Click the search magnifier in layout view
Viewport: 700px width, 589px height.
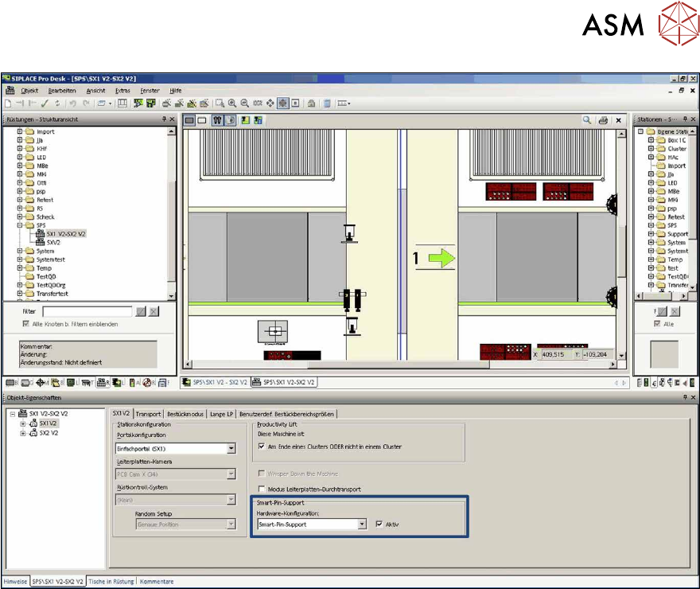click(x=587, y=119)
